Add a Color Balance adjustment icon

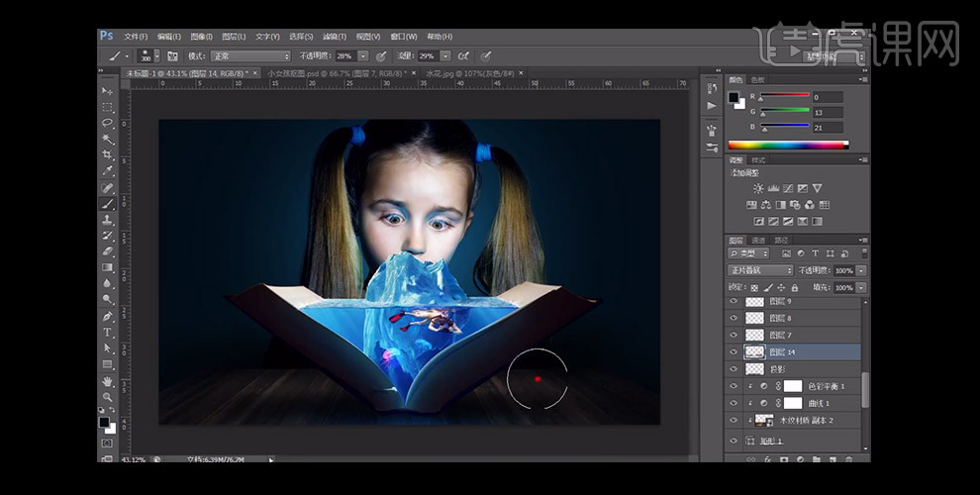coord(766,204)
